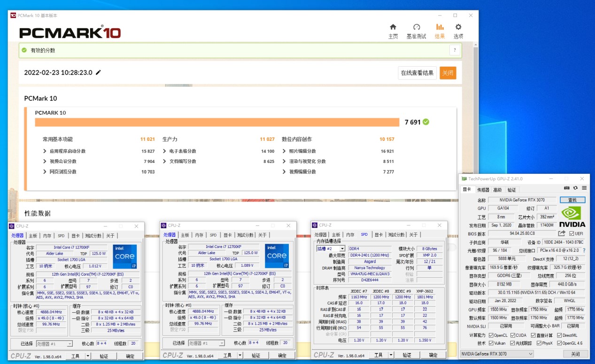Click the title bar icon of SPD CPU-Z window

pos(315,225)
